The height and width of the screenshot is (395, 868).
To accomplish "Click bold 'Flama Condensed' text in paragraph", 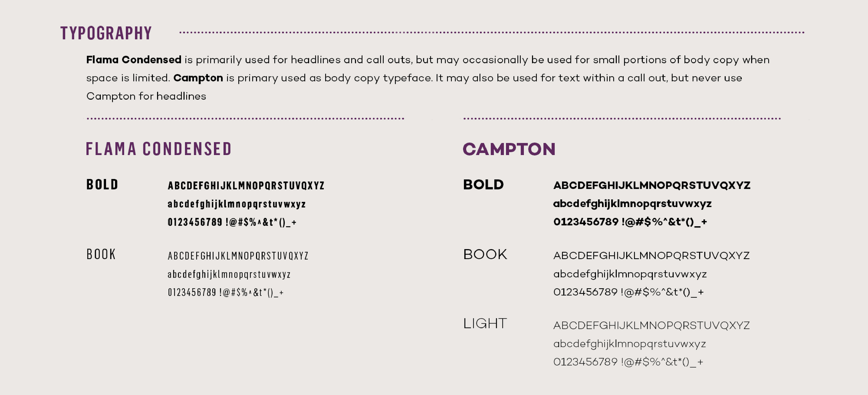I will [x=134, y=60].
